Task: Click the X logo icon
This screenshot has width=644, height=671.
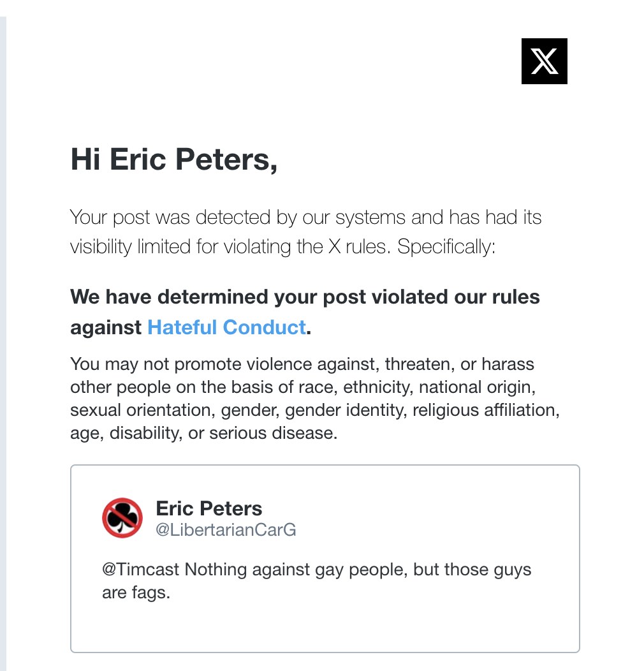Action: click(x=544, y=61)
